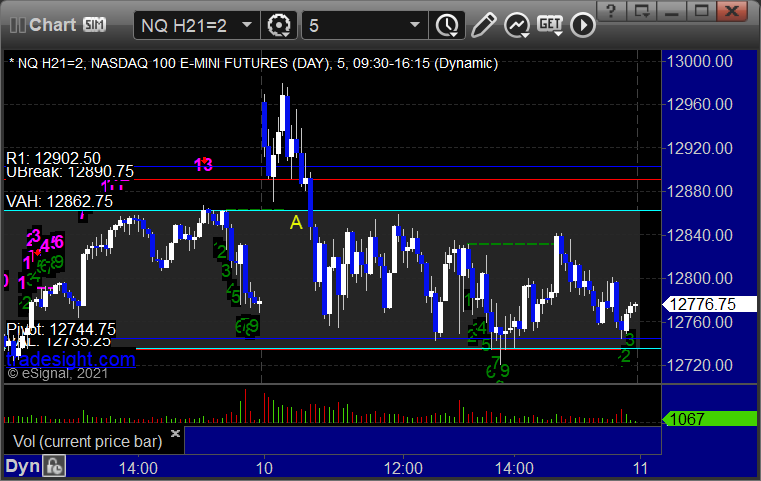Open the time template clock icon
This screenshot has height=481, width=761.
click(447, 25)
